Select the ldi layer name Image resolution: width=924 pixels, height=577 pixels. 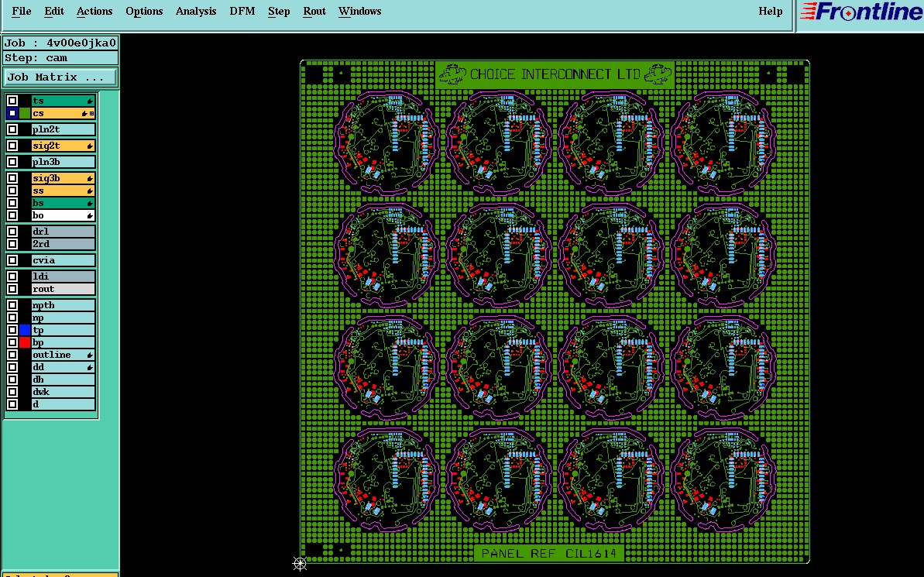63,276
